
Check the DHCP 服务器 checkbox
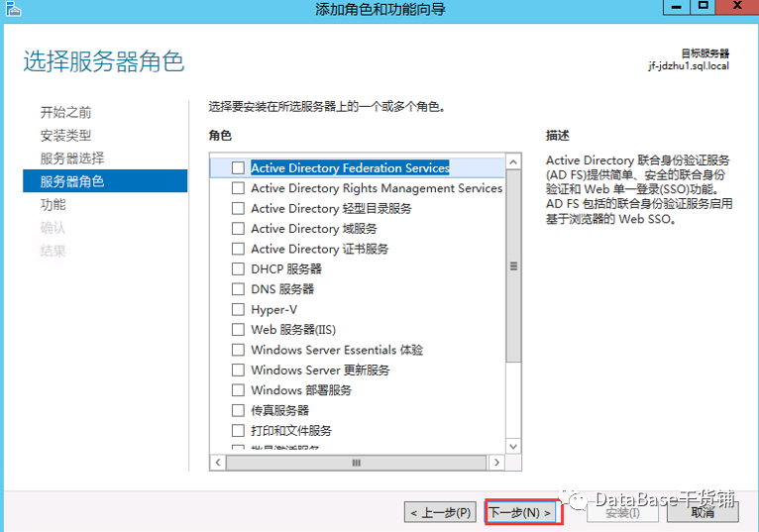238,268
